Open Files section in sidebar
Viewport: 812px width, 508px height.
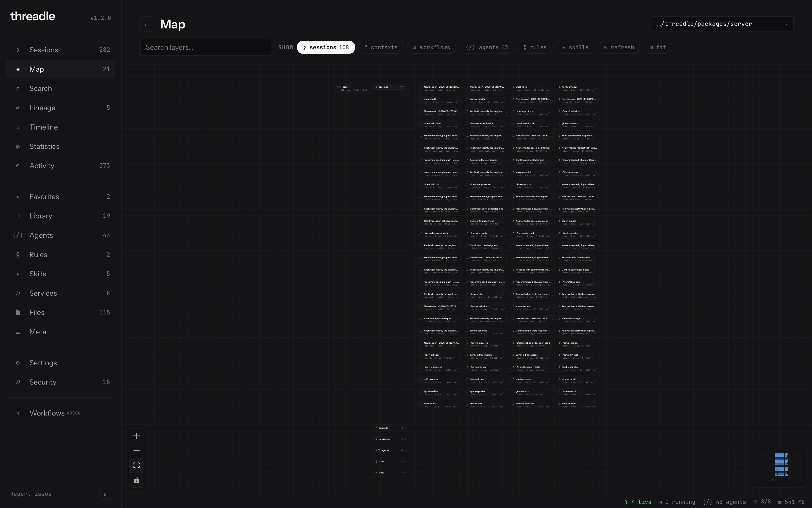click(60, 312)
